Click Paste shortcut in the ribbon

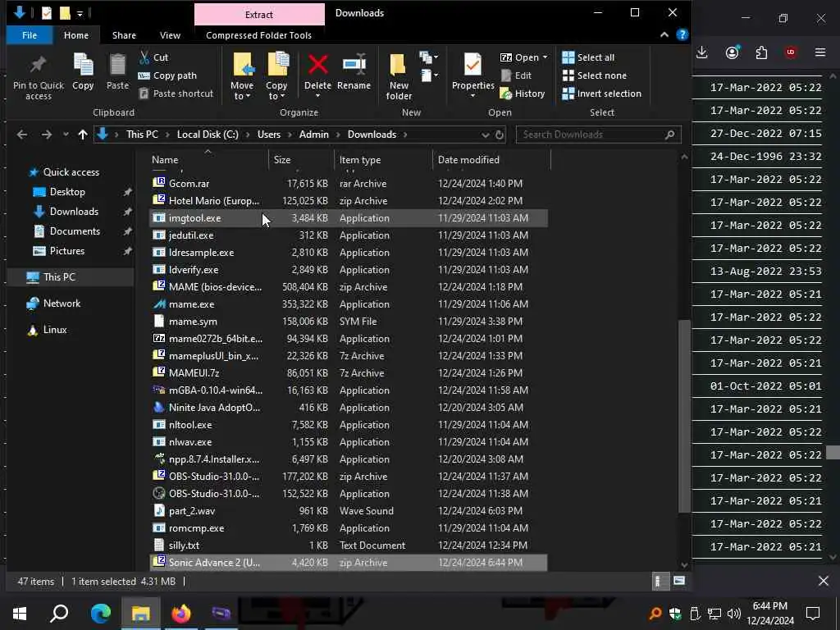176,94
